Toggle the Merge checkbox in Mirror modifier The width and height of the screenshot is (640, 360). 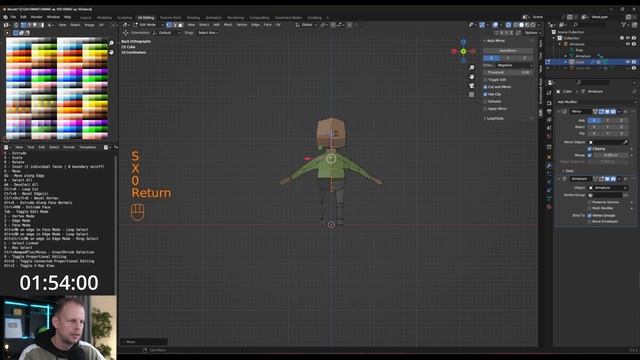(x=589, y=155)
